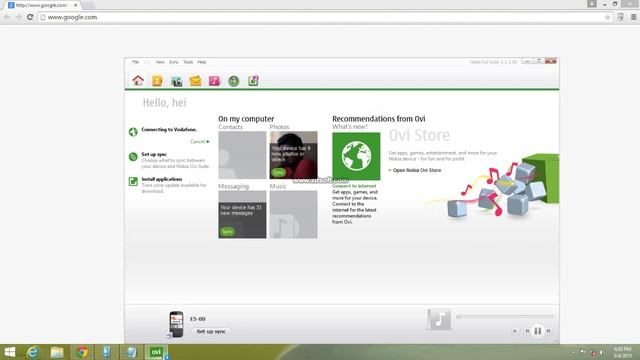Image resolution: width=640 pixels, height=360 pixels.
Task: Open the Contacts toolbar icon
Action: (x=157, y=81)
